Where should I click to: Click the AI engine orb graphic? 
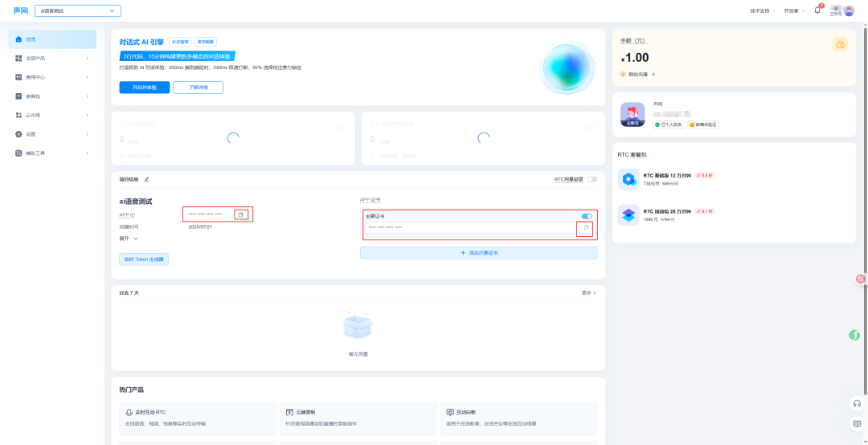[566, 67]
